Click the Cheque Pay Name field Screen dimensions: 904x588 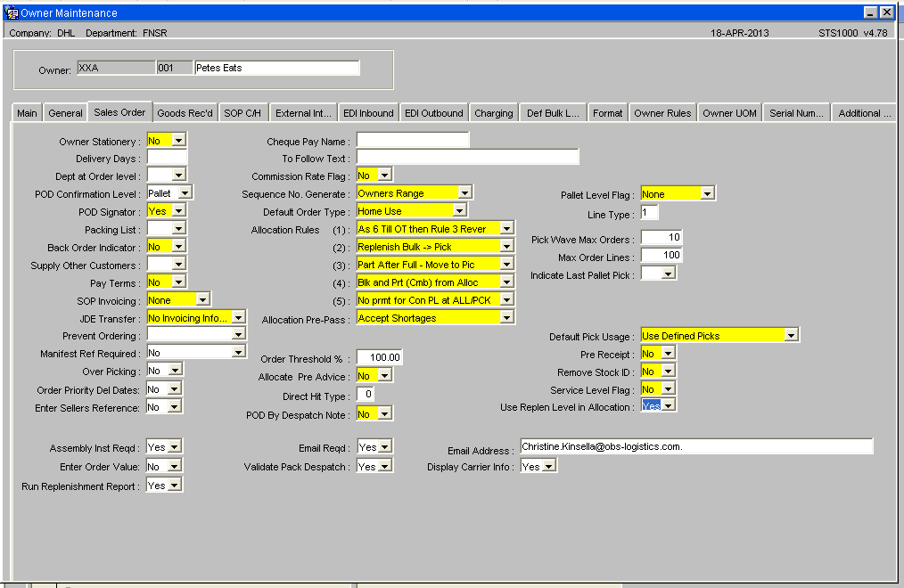click(x=413, y=140)
